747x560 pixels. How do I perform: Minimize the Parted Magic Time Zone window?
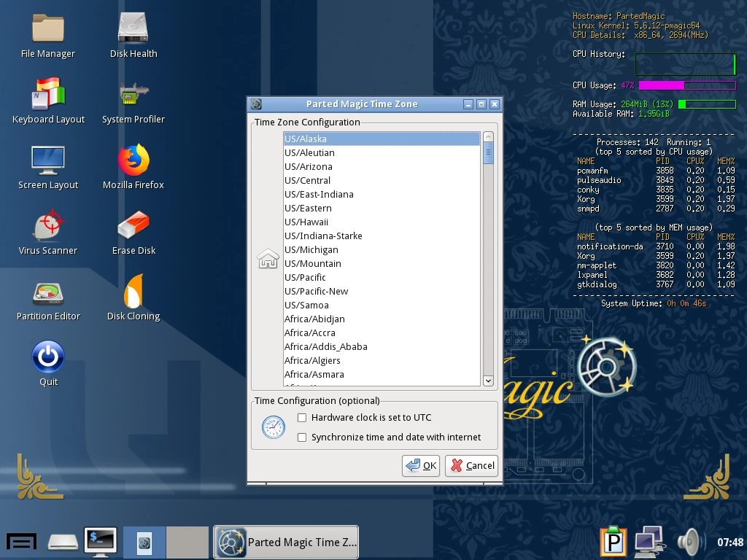(x=468, y=104)
